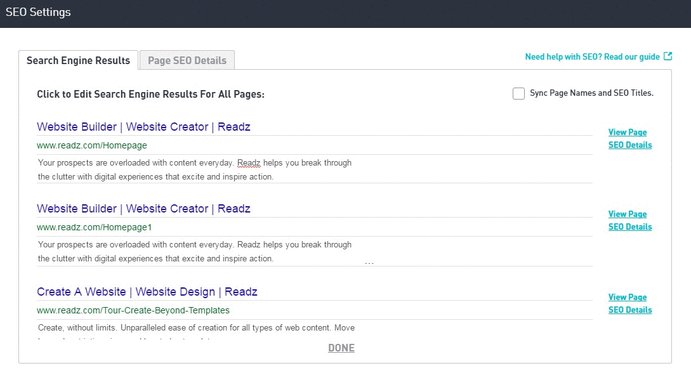Viewport: 691px width, 387px height.
Task: Open the external link icon beside SEO guide
Action: click(x=668, y=56)
